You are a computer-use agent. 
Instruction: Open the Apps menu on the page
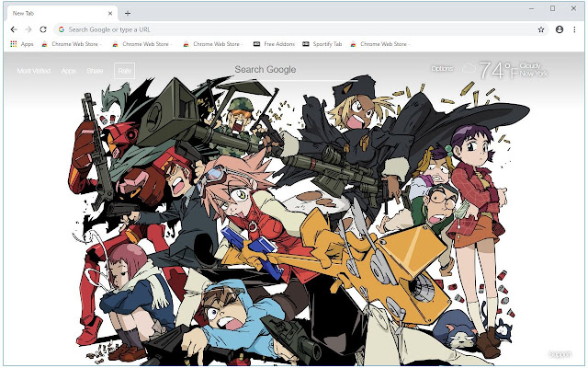point(69,71)
